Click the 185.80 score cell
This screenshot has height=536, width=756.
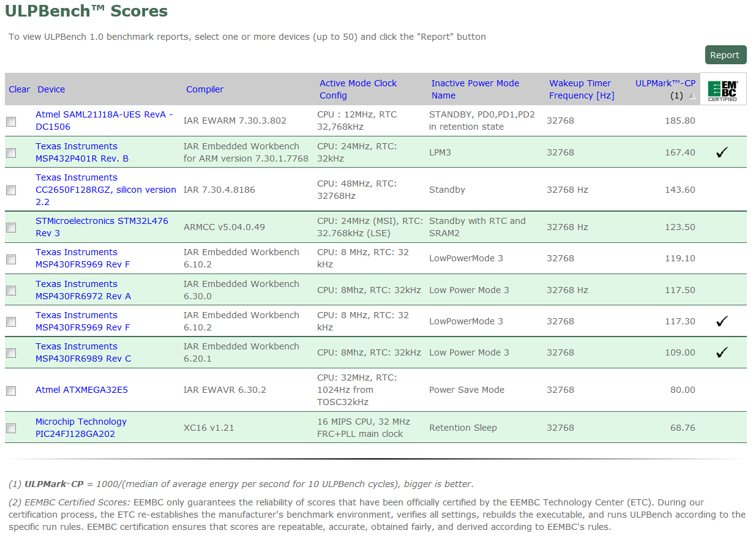click(x=679, y=121)
